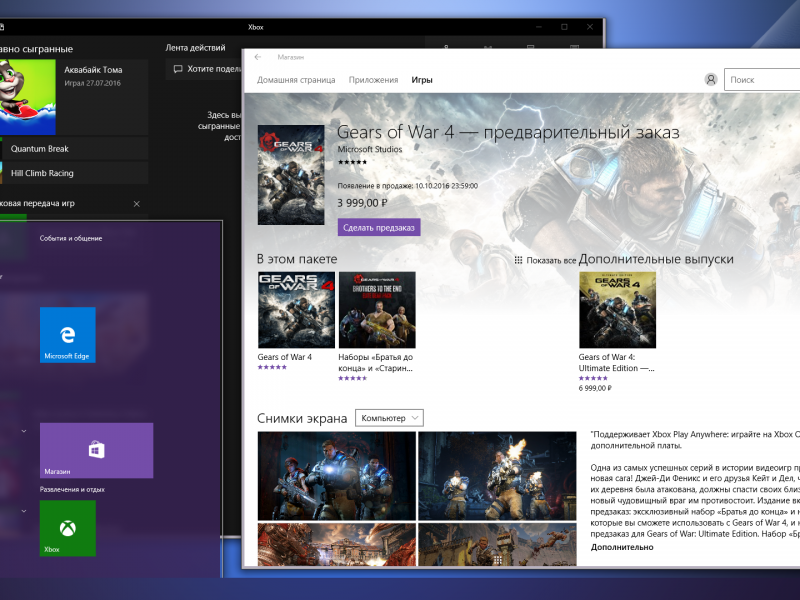The height and width of the screenshot is (600, 800).
Task: Open the Xbox green tile
Action: (x=68, y=527)
